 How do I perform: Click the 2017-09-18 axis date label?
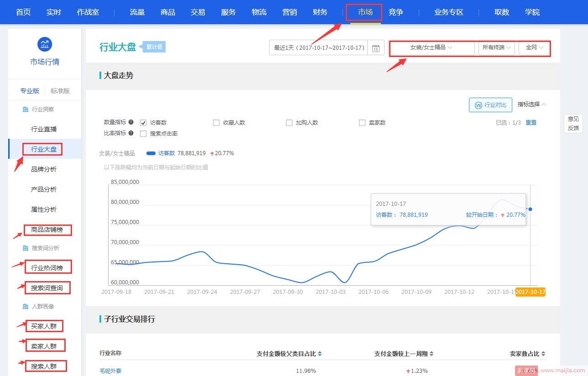(x=116, y=292)
